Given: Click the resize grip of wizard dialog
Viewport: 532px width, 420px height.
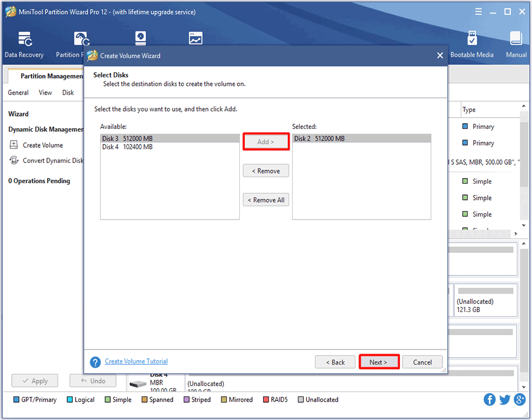Looking at the screenshot, I should [444, 371].
